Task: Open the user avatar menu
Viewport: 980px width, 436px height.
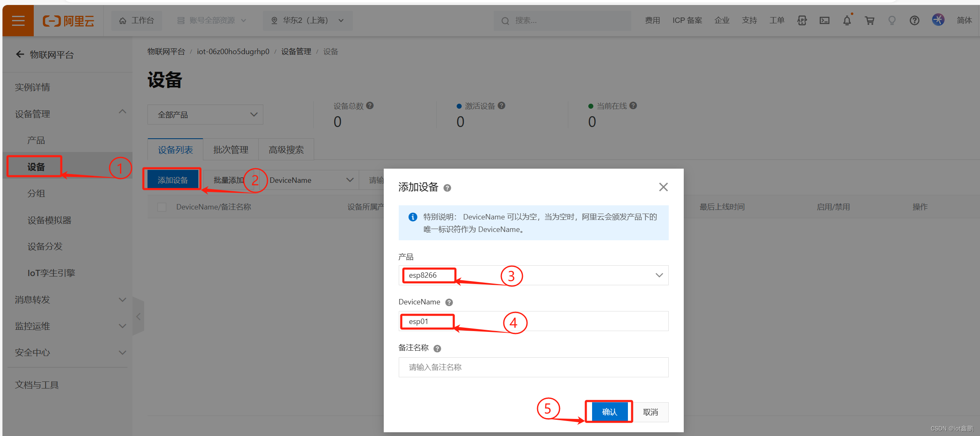Action: [x=938, y=20]
